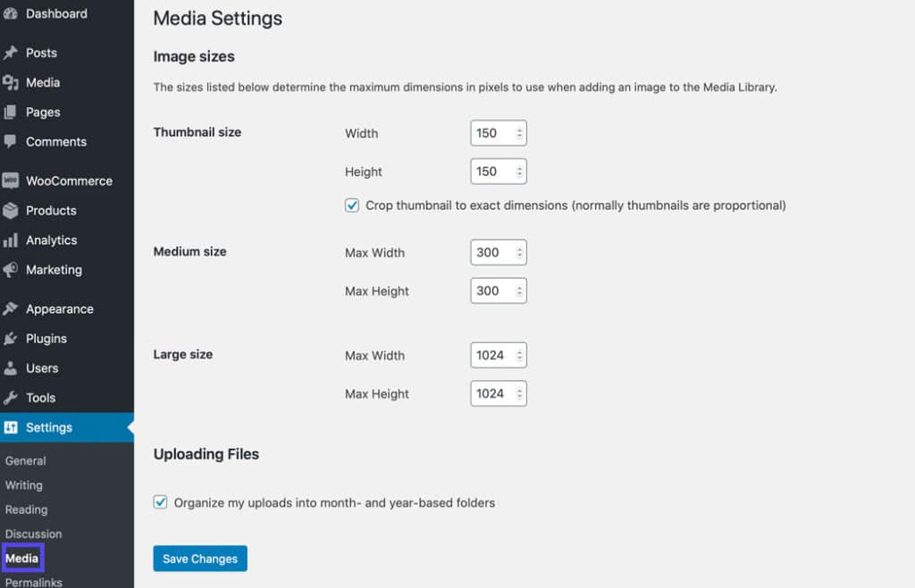View Analytics using the bar chart icon

click(x=12, y=239)
